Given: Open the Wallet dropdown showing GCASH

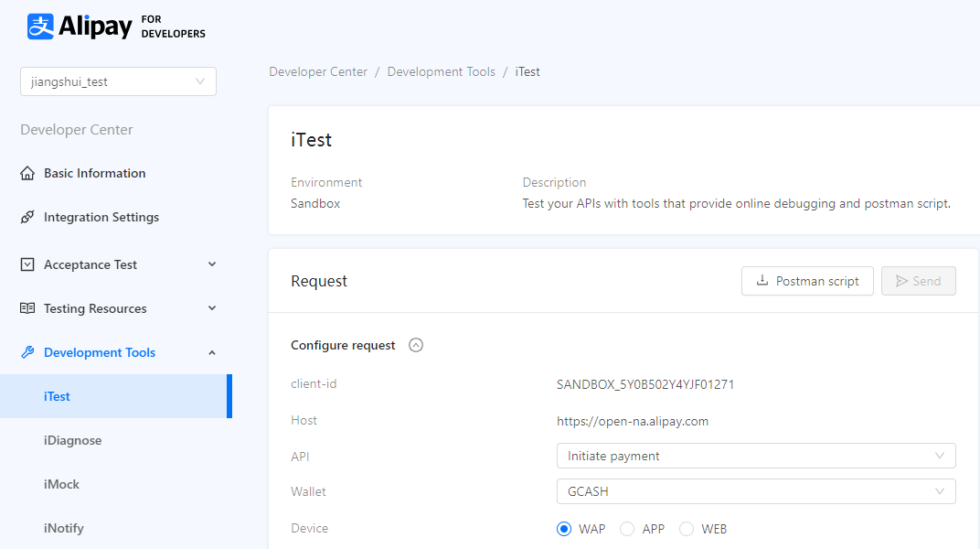Looking at the screenshot, I should tap(755, 491).
